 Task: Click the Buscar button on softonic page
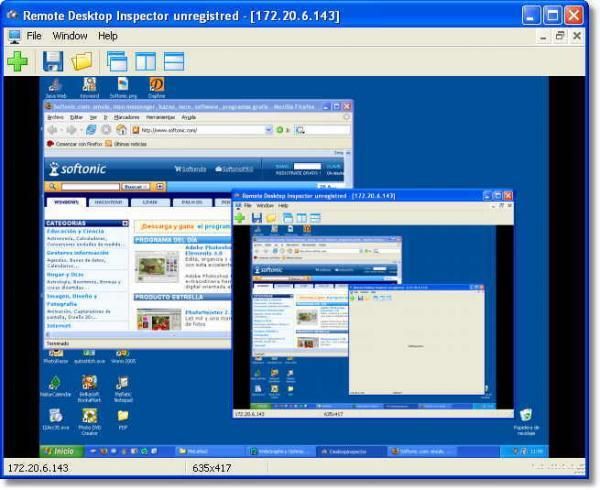[x=135, y=187]
